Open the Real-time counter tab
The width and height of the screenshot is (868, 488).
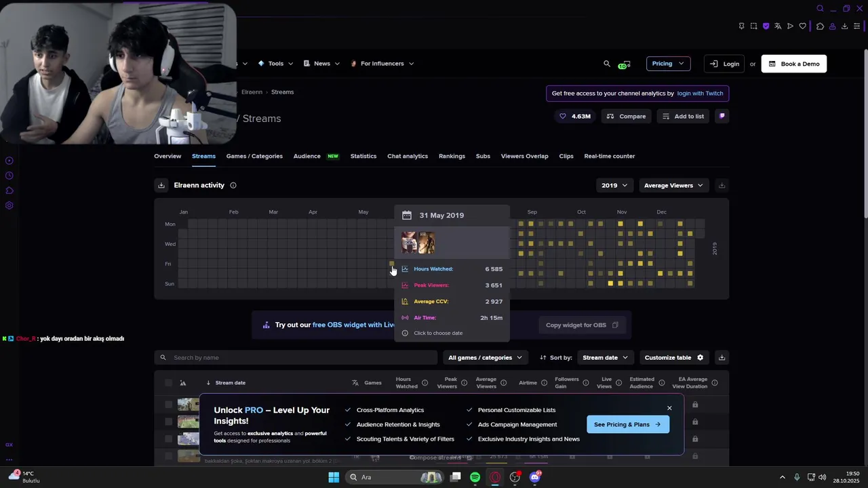coord(610,156)
